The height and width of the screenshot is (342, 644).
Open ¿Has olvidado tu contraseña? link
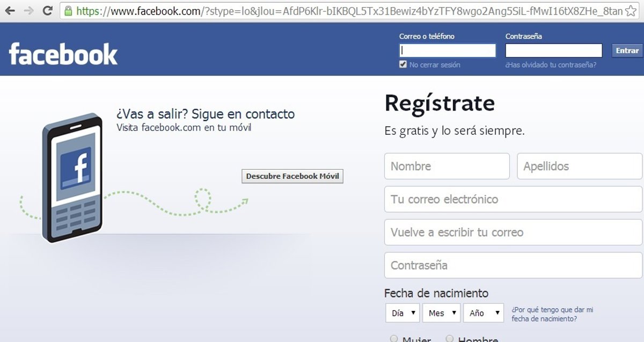point(551,65)
